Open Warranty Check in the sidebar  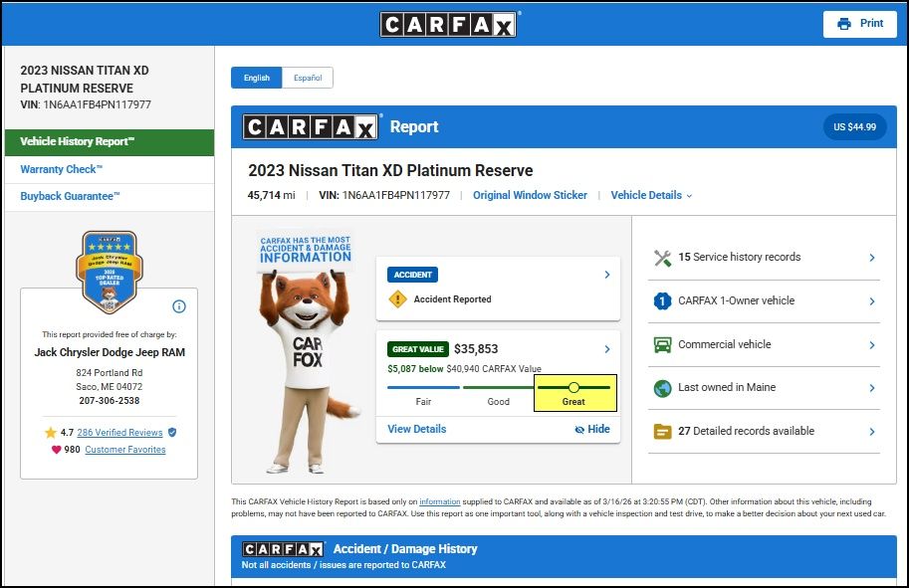coord(62,170)
